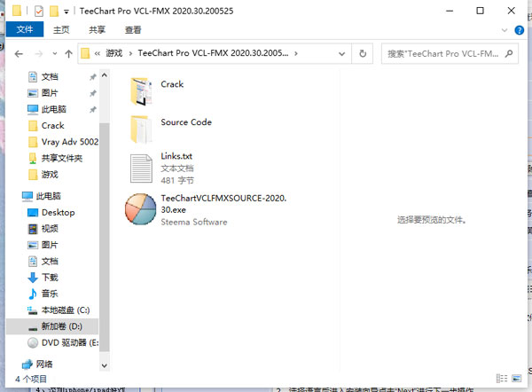Click TeeChartVCLFMXSOURCE-2020.30.exe file name
Screen dimensions: 532x392
tap(223, 204)
